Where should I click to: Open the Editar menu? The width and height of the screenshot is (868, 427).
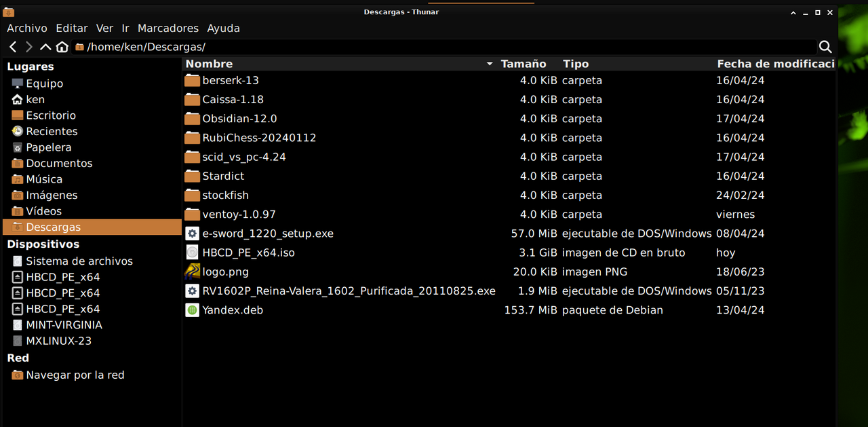point(72,29)
